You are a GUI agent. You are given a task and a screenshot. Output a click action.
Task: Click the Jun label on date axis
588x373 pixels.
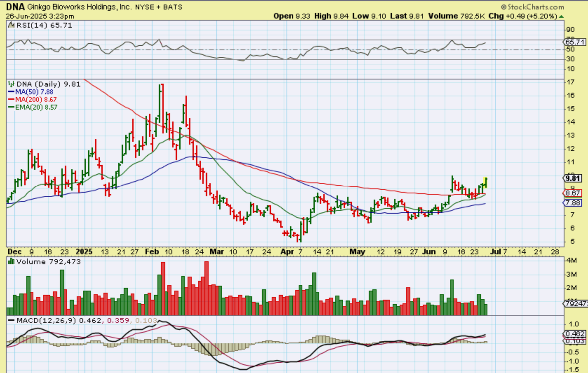coord(429,252)
